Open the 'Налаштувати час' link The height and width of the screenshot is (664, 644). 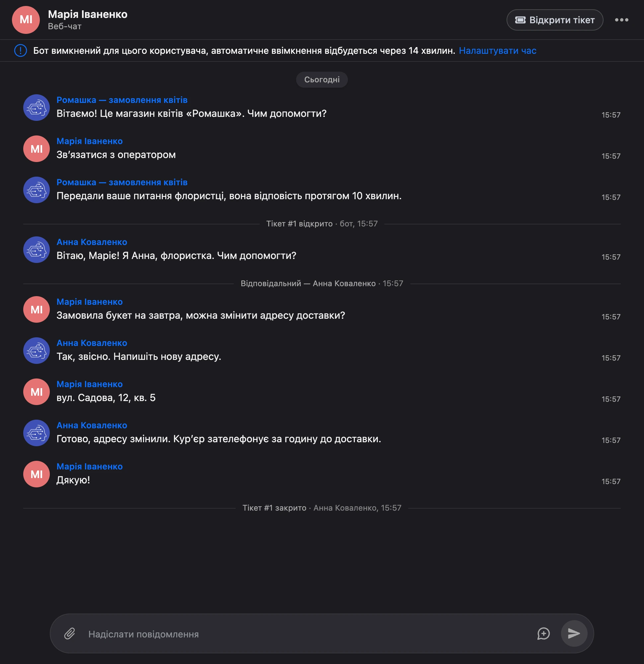497,50
